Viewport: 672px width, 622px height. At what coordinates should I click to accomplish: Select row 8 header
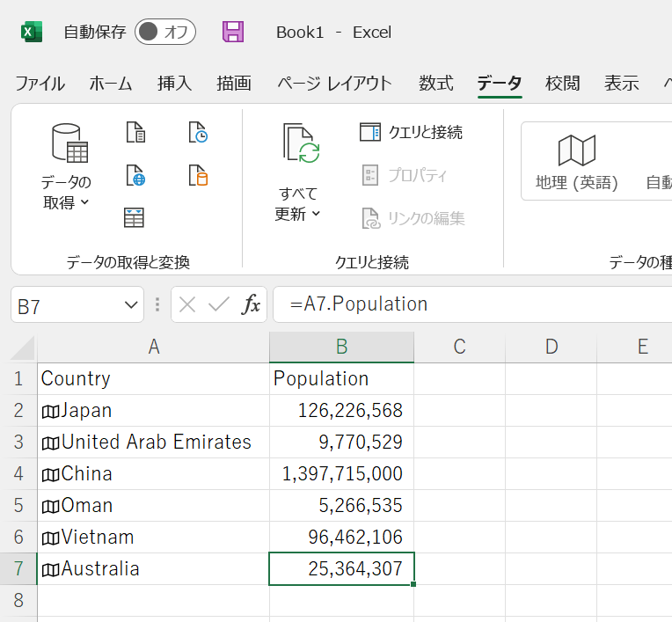pyautogui.click(x=18, y=601)
